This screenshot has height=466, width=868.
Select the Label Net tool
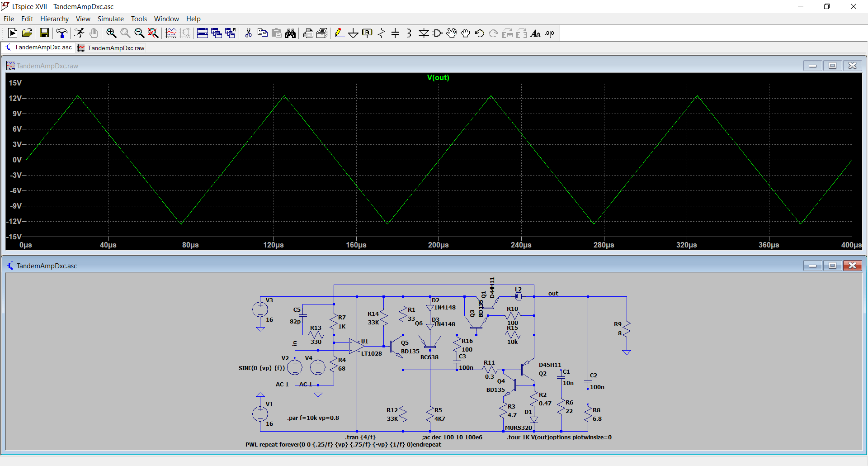tap(368, 33)
